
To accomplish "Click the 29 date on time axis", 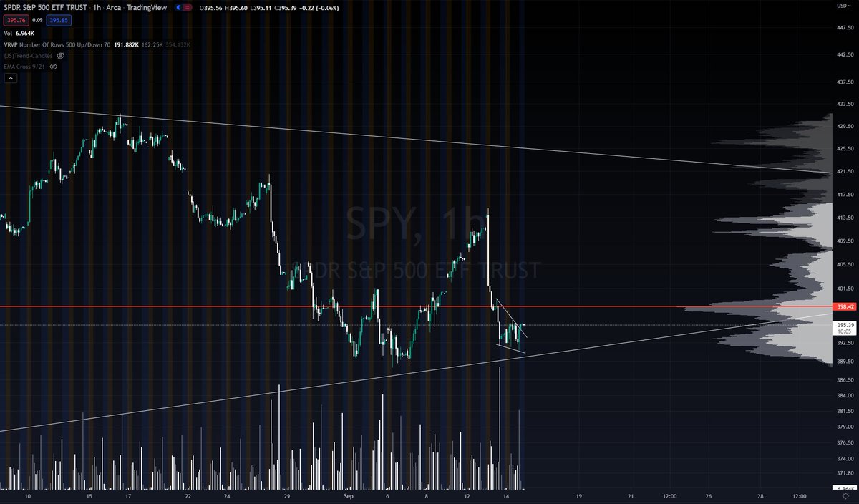I will tap(287, 495).
